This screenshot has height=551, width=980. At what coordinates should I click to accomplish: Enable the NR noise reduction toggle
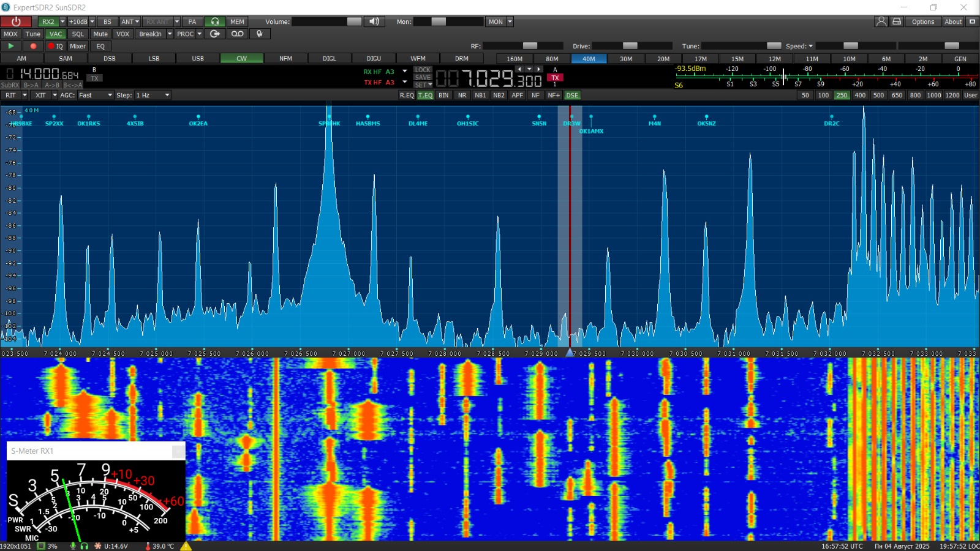[462, 95]
